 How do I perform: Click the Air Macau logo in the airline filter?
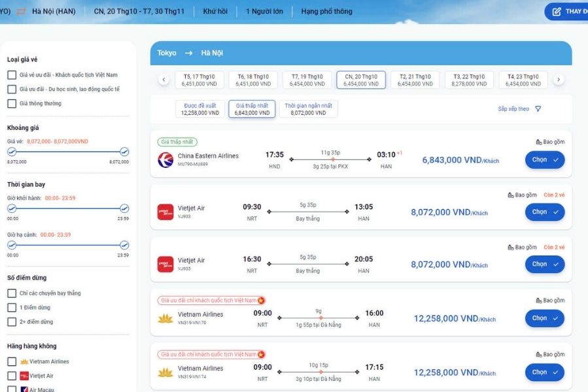click(x=24, y=389)
